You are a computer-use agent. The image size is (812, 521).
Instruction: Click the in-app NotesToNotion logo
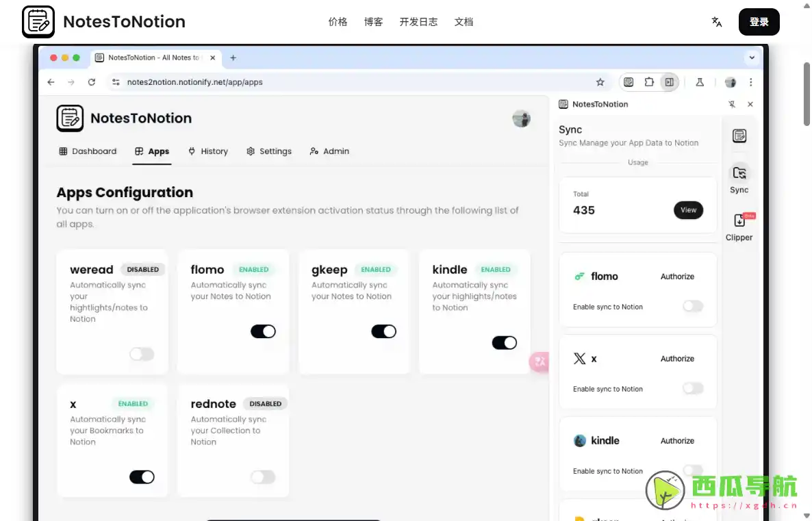(x=70, y=118)
